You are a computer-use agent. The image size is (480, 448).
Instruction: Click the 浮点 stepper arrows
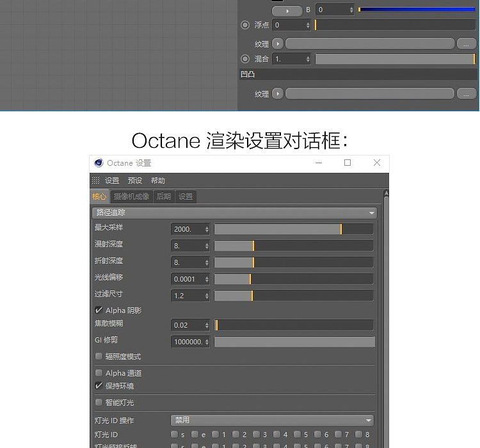point(308,25)
